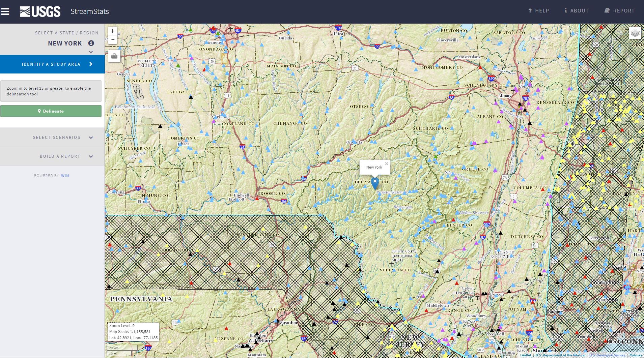Follow the WIM link in sidebar
This screenshot has width=644, height=358.
point(65,176)
